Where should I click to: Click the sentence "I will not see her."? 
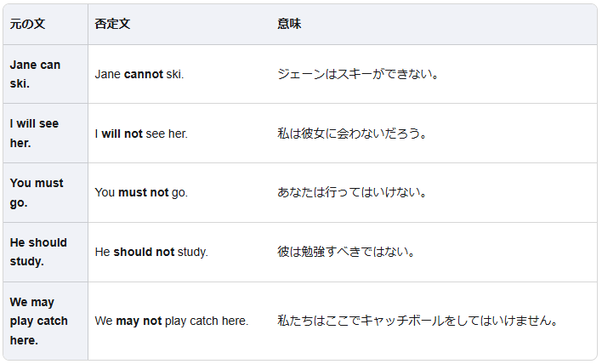pos(141,134)
